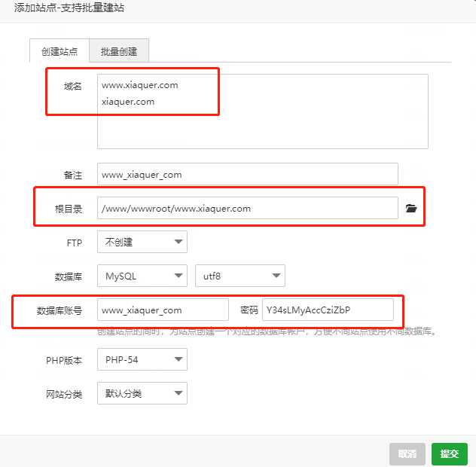Viewport: 476px width, 467px height.
Task: Expand the 默认分类 site category dropdown
Action: [x=142, y=393]
